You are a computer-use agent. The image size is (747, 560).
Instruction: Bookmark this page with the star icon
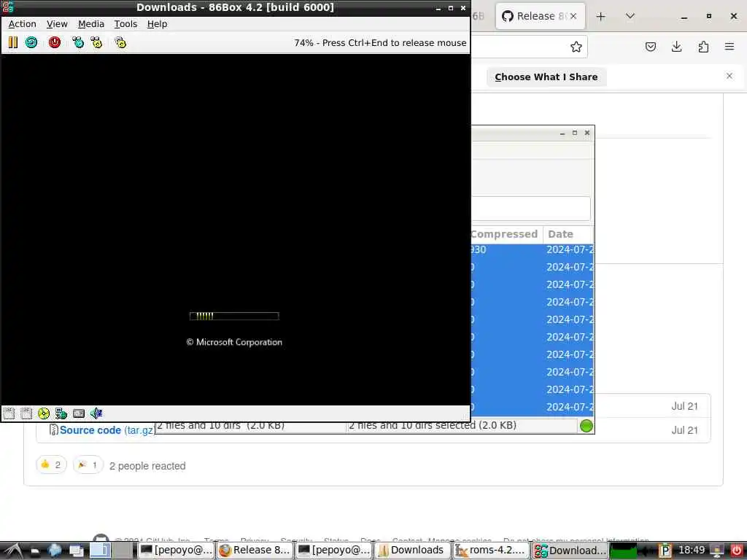pos(576,47)
